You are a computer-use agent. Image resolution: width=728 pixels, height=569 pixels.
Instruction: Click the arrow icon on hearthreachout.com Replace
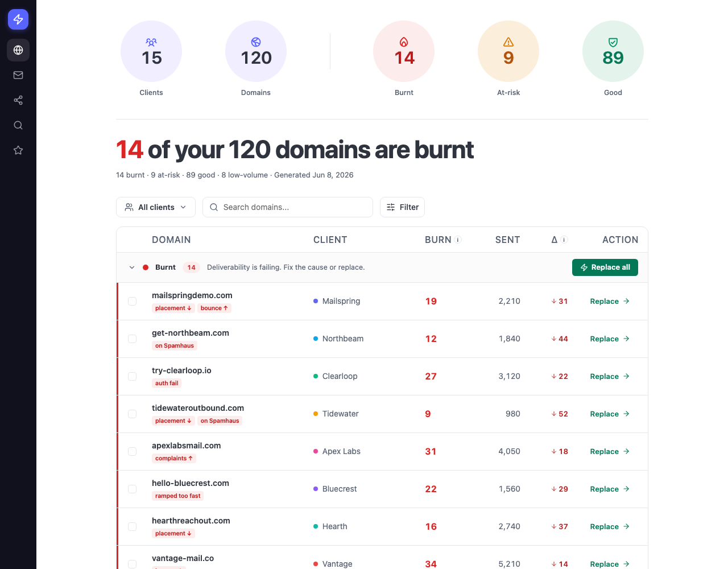click(626, 526)
